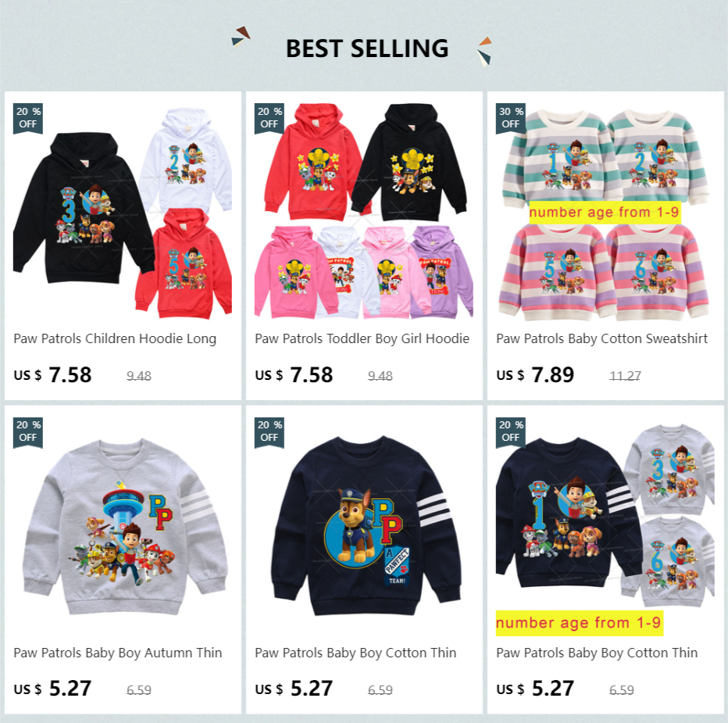Click the 20% OFF badge on Toddler Hoodie
The width and height of the screenshot is (728, 723).
point(269,119)
